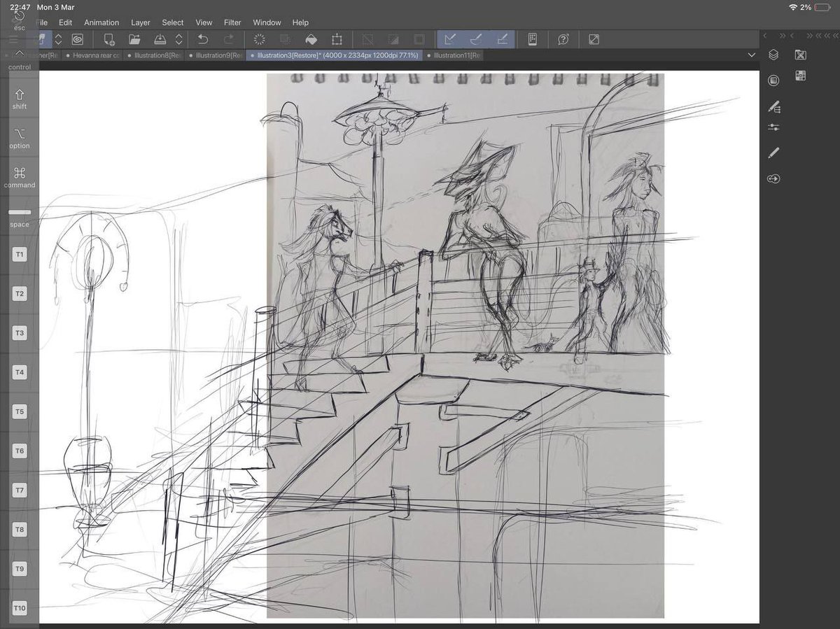Choose the scale/rotate transform icon
The width and height of the screenshot is (840, 629).
337,39
